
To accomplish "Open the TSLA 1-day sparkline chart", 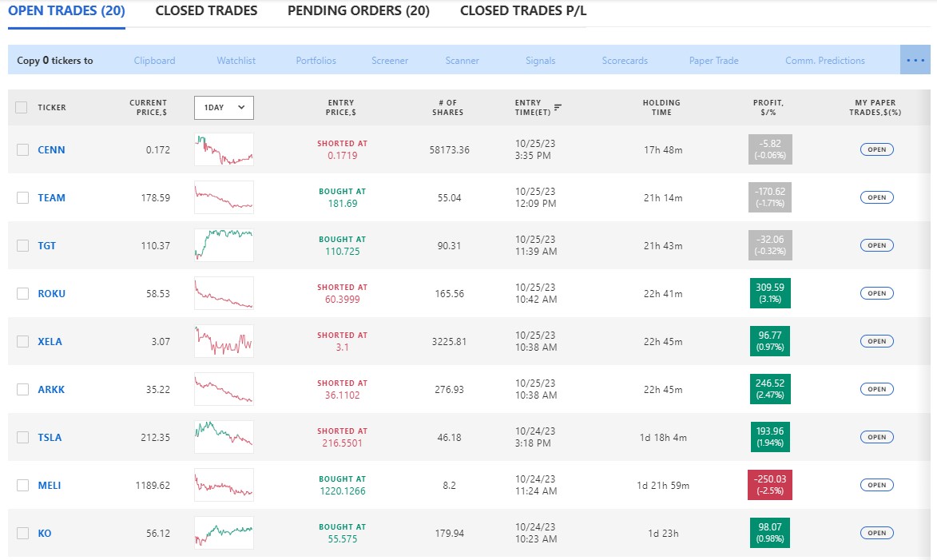I will (224, 437).
